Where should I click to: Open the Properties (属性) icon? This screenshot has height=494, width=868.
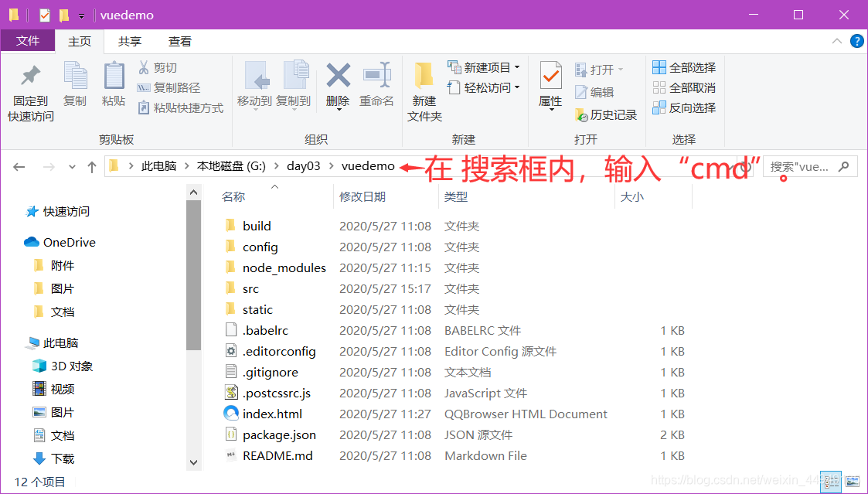(550, 75)
